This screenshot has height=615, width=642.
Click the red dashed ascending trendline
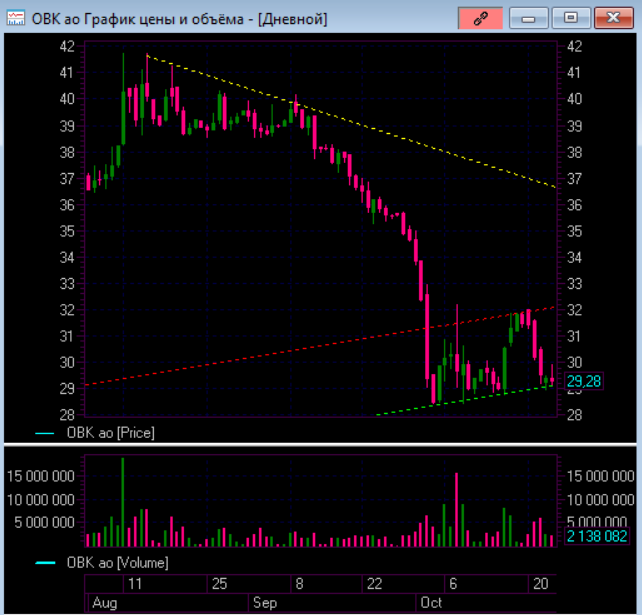click(x=319, y=346)
